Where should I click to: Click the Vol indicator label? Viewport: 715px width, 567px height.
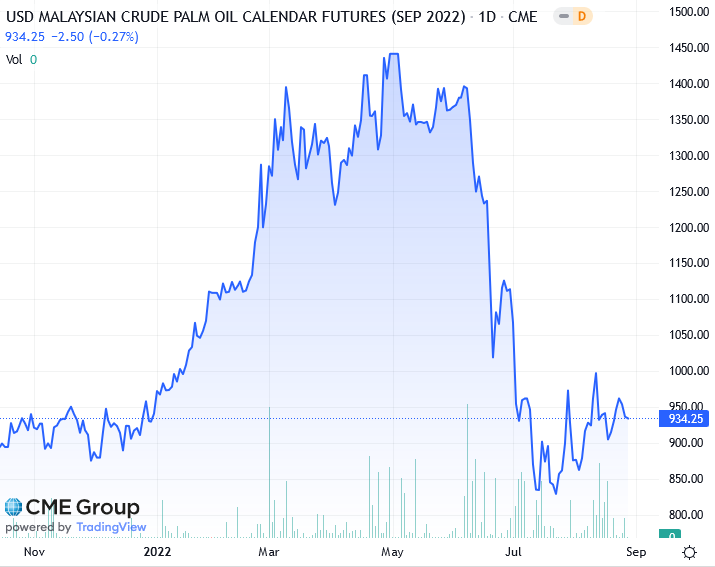point(15,59)
